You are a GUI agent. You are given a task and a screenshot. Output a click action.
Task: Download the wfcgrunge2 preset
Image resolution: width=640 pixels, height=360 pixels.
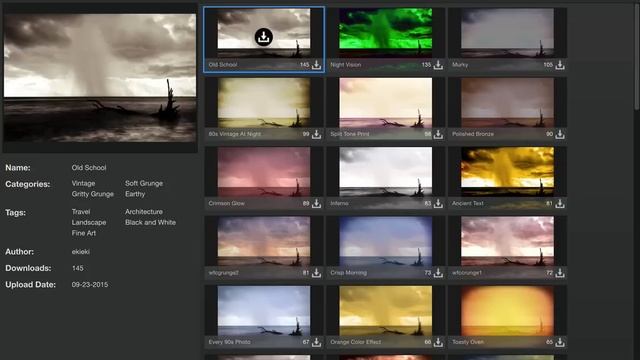(x=316, y=273)
